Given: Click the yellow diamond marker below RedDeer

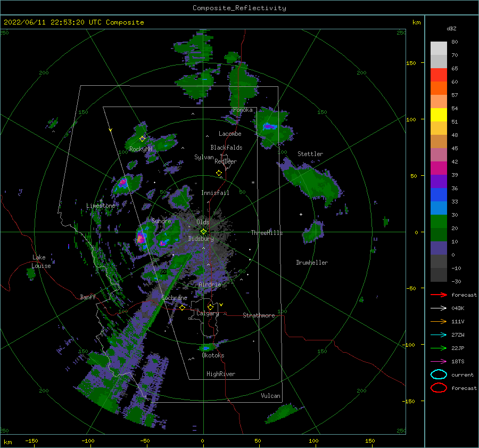Looking at the screenshot, I should pyautogui.click(x=219, y=173).
